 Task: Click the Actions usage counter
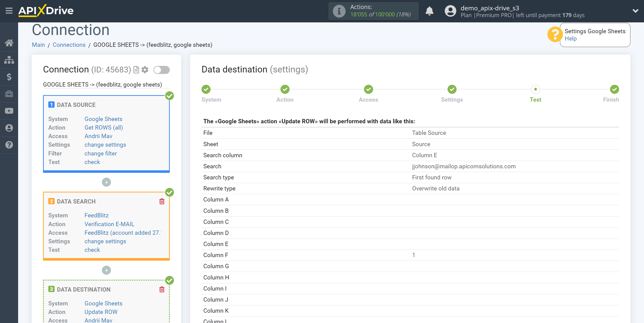pos(380,15)
